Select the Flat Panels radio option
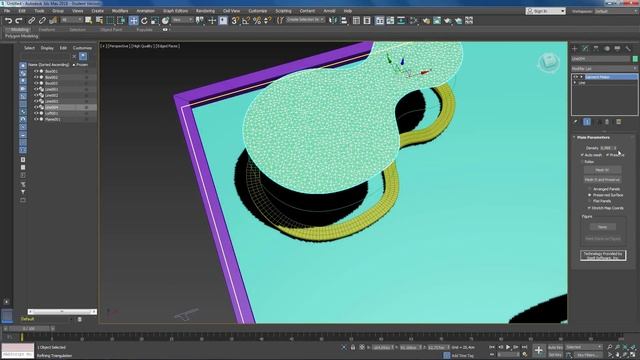The width and height of the screenshot is (640, 360). coord(589,201)
